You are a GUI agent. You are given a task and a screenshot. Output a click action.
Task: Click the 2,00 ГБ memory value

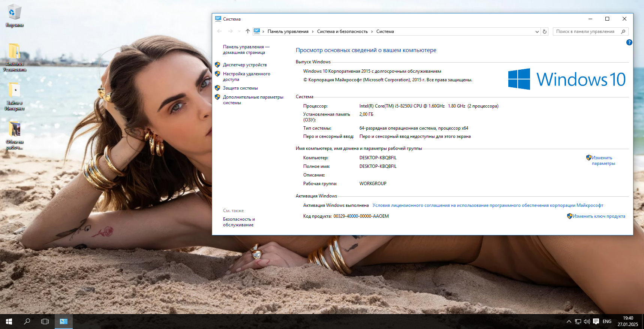click(366, 114)
